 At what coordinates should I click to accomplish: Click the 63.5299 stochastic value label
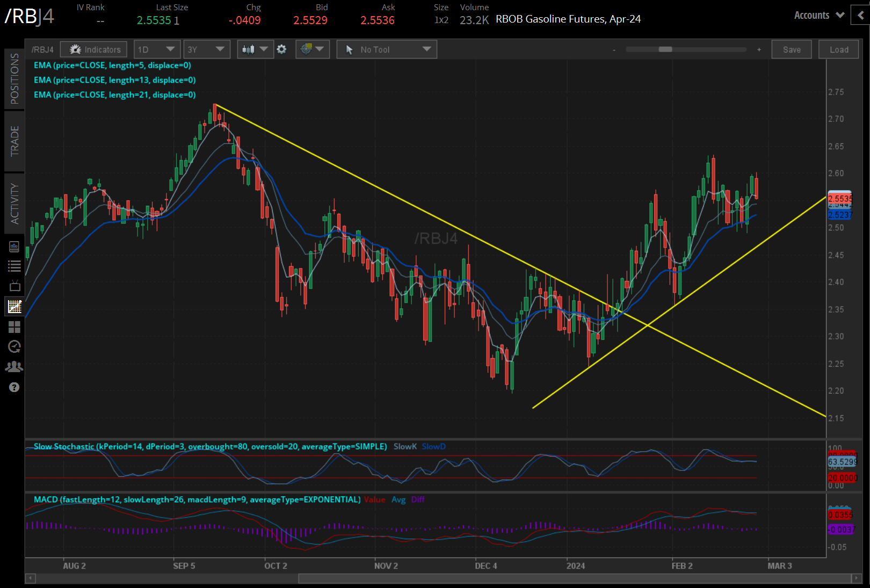(x=842, y=462)
